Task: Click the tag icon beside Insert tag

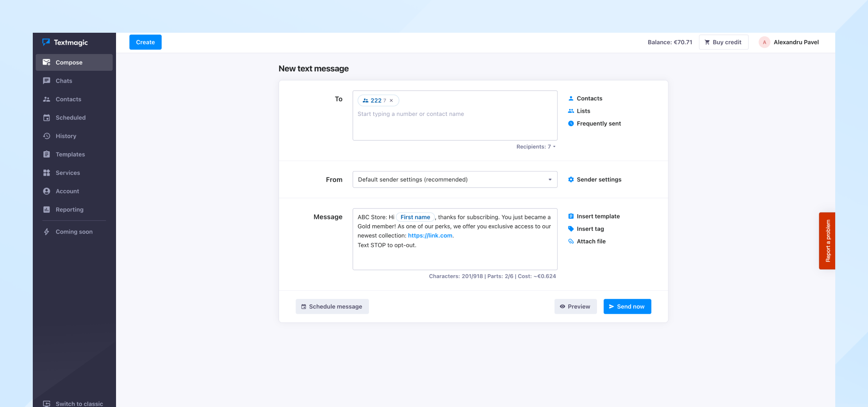Action: click(x=571, y=229)
